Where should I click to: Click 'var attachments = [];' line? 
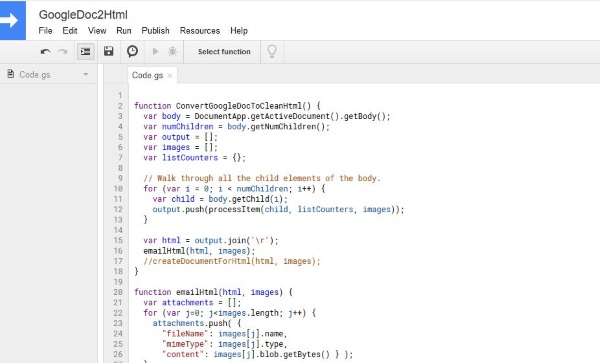point(192,302)
